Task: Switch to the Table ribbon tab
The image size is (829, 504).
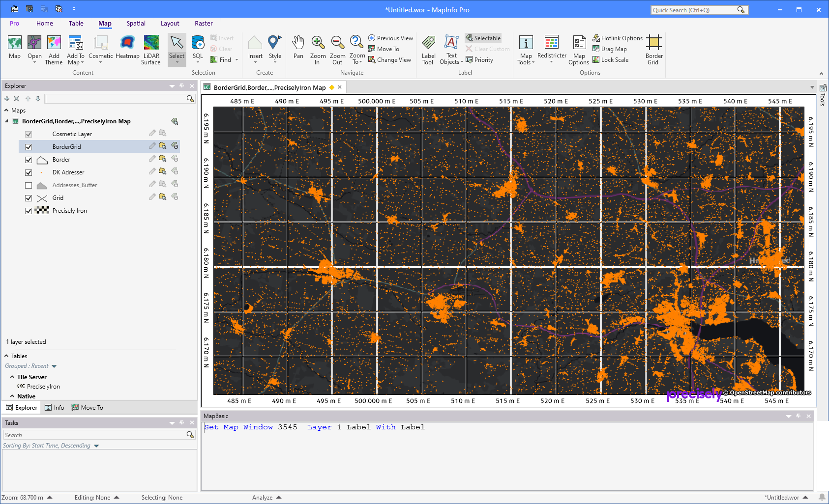Action: 76,24
